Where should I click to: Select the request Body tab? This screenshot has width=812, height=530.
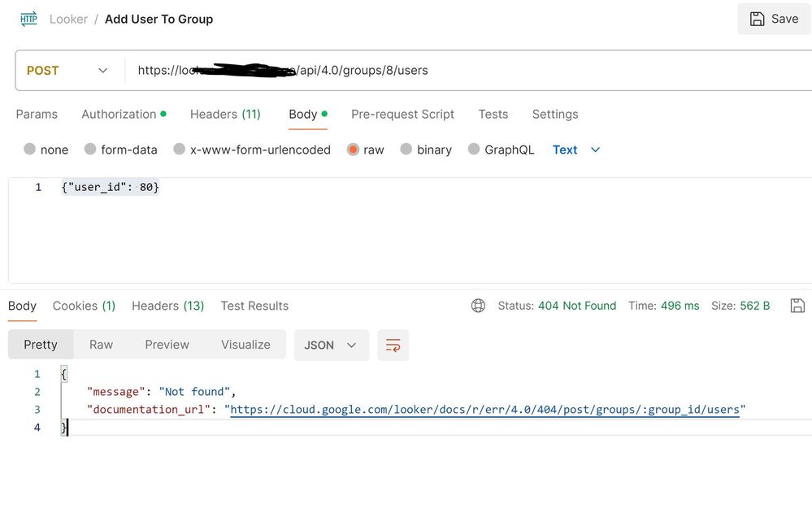click(x=308, y=114)
